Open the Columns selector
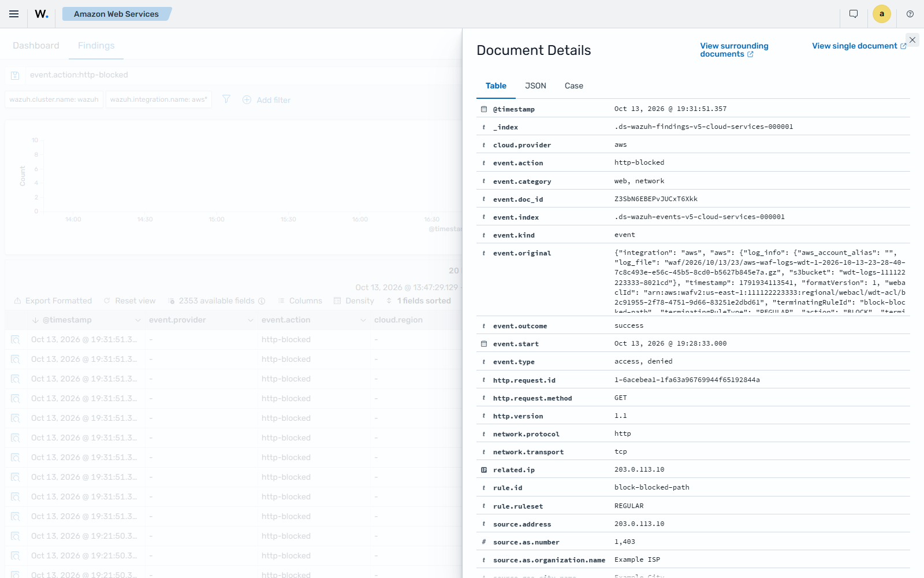 click(300, 301)
